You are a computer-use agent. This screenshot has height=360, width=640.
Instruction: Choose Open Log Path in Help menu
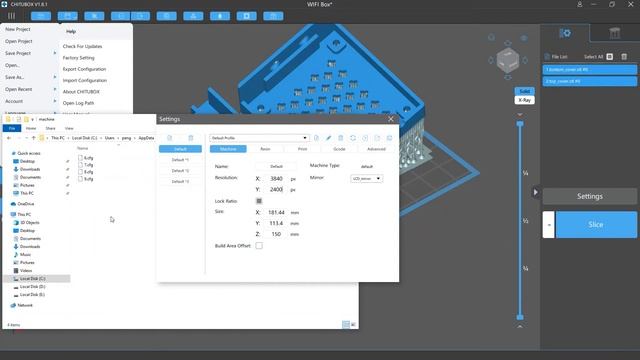pyautogui.click(x=78, y=103)
